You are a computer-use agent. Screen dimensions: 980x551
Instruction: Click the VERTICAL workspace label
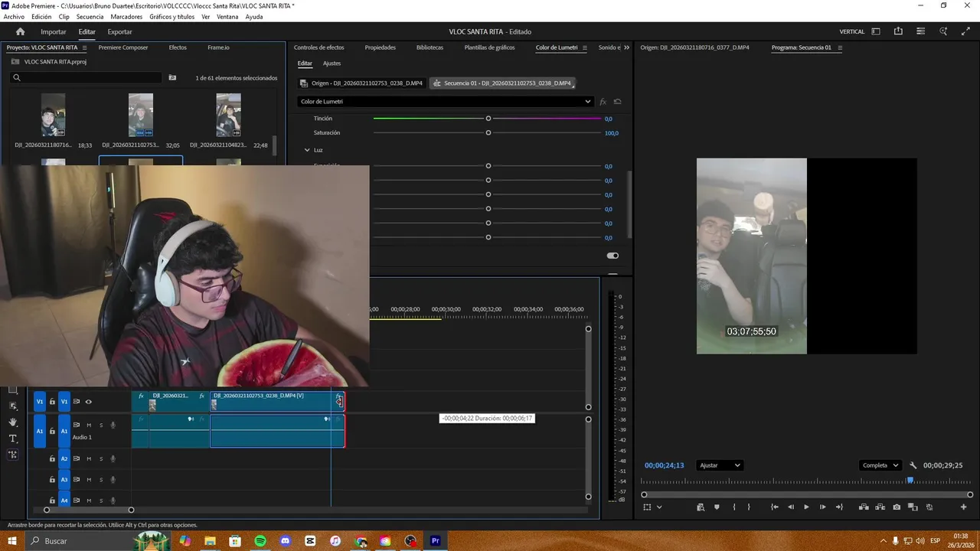coord(852,31)
